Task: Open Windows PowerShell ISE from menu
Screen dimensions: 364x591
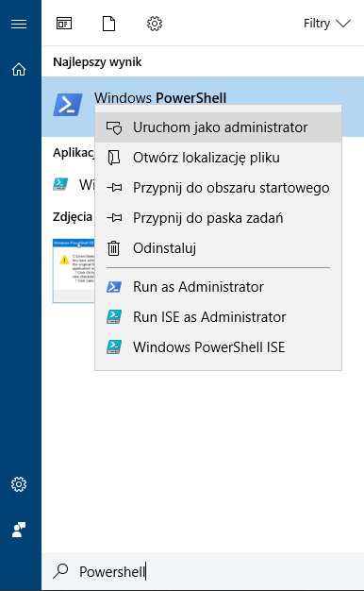Action: pyautogui.click(x=219, y=347)
